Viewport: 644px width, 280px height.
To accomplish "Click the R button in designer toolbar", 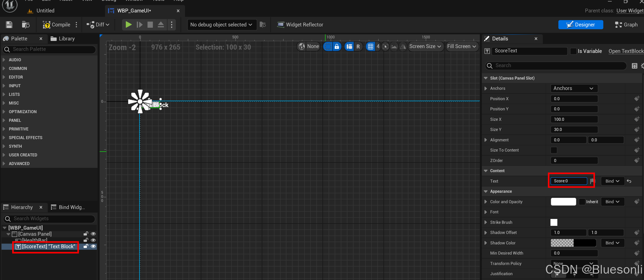I will (358, 47).
